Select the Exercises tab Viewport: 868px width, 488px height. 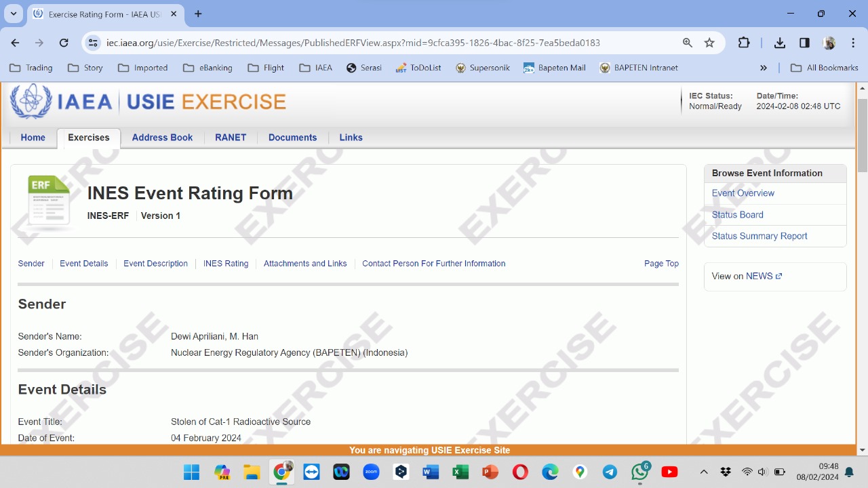click(89, 138)
